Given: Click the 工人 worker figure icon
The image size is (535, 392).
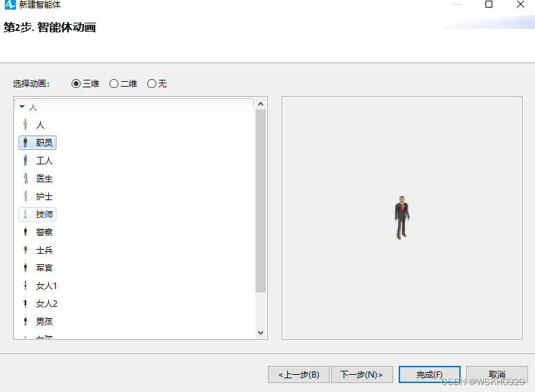Looking at the screenshot, I should click(25, 160).
